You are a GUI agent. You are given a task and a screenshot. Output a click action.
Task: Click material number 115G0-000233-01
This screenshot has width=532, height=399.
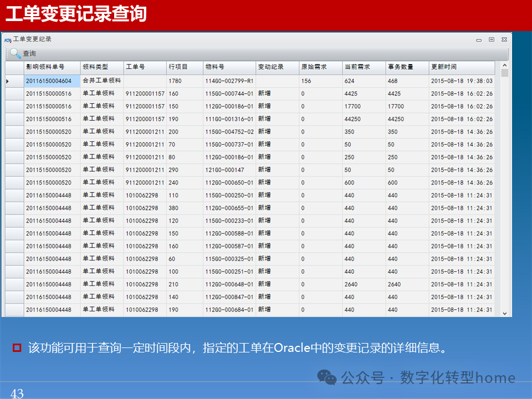(229, 221)
